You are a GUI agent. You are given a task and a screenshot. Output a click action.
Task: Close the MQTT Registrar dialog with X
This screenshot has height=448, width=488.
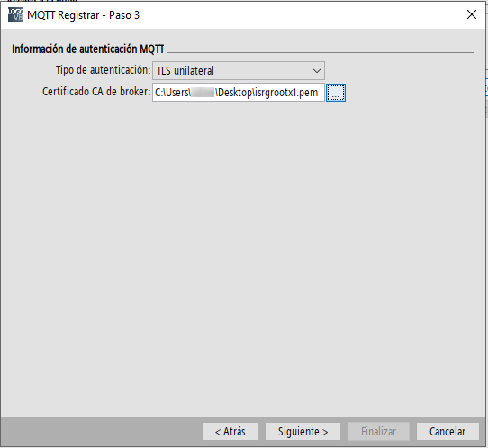(472, 14)
